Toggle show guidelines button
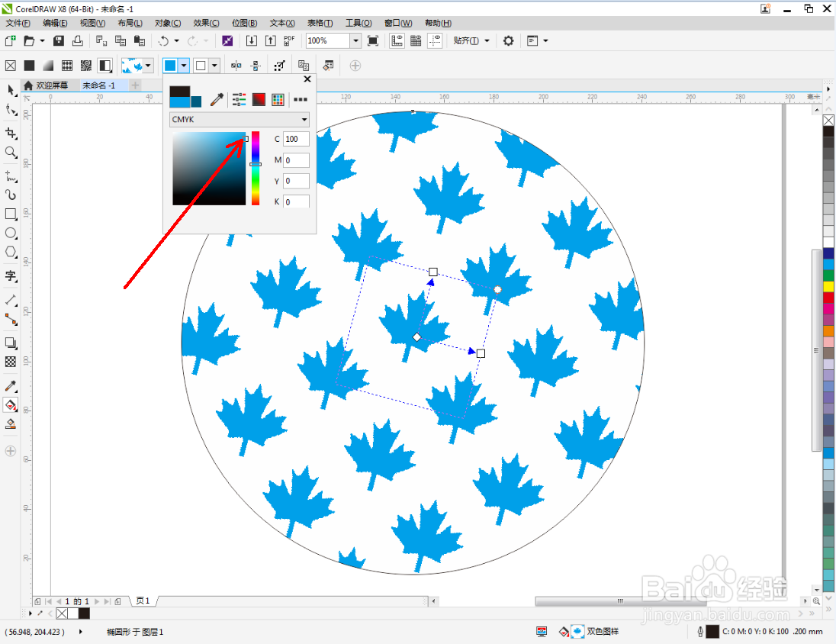836x644 pixels. [x=436, y=40]
